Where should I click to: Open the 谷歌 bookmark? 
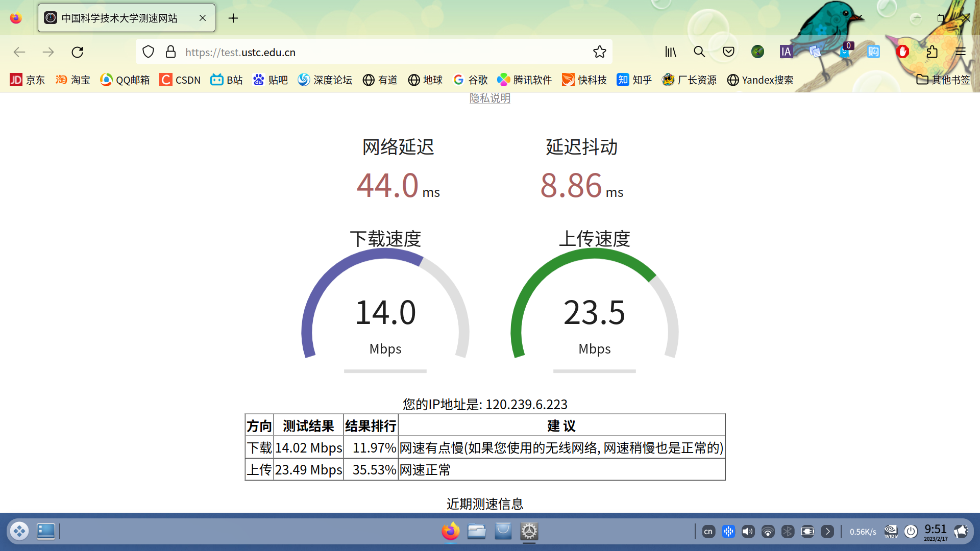click(x=470, y=80)
